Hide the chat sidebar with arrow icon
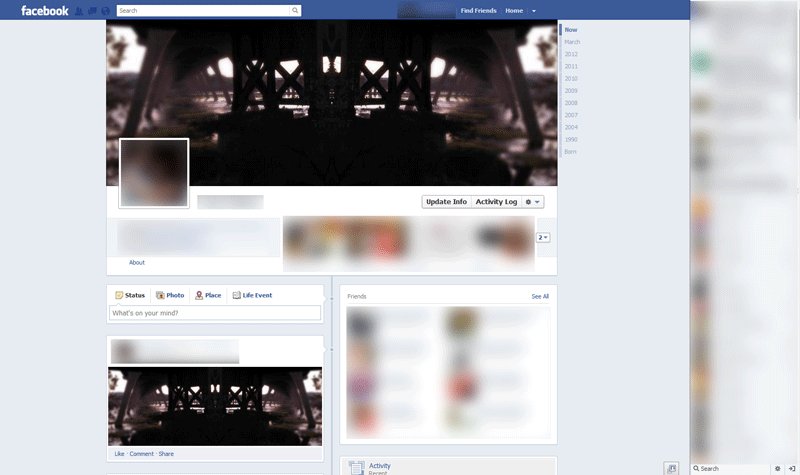 (792, 468)
